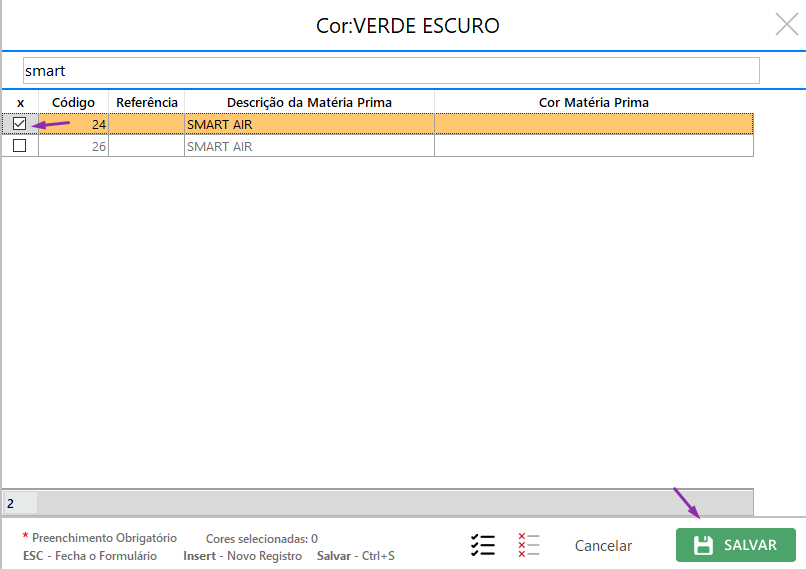Click the code cell showing 24
806x569 pixels.
pos(73,125)
